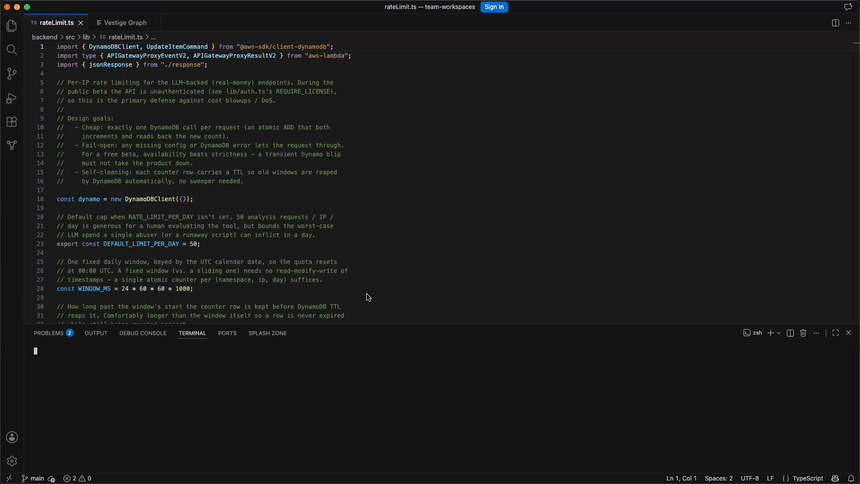The image size is (860, 484).
Task: Click UTF-8 encoding selector
Action: point(750,479)
